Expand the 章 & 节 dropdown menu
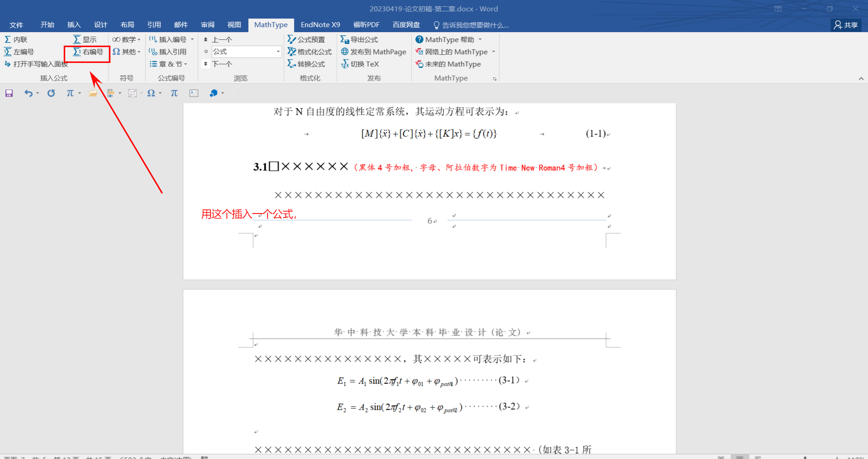 [x=169, y=64]
